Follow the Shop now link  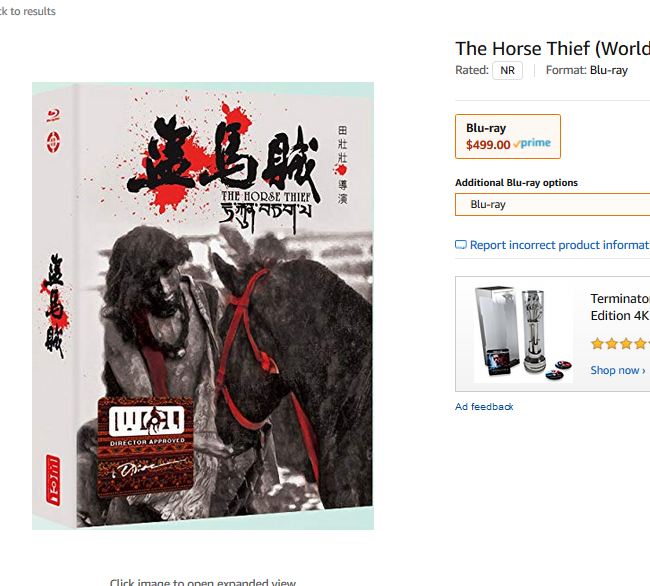click(618, 370)
